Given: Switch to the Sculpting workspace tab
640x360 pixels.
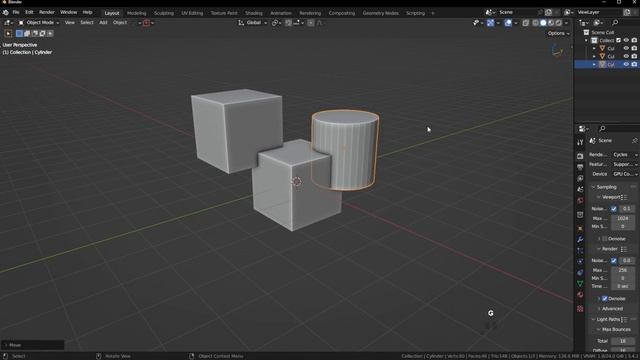Looking at the screenshot, I should 164,13.
